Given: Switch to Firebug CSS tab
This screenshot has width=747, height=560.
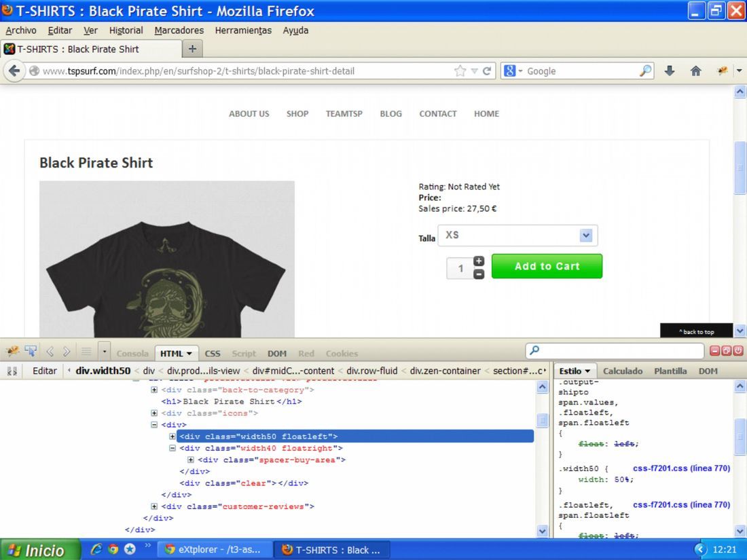Looking at the screenshot, I should click(213, 354).
